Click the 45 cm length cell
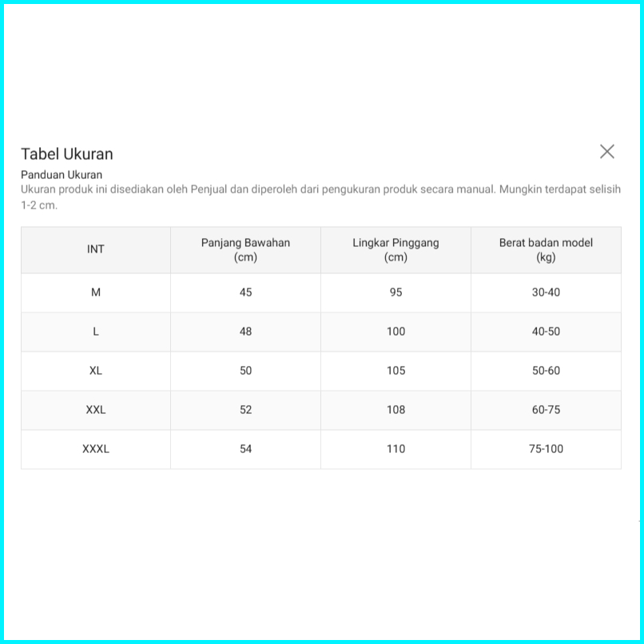 point(245,292)
